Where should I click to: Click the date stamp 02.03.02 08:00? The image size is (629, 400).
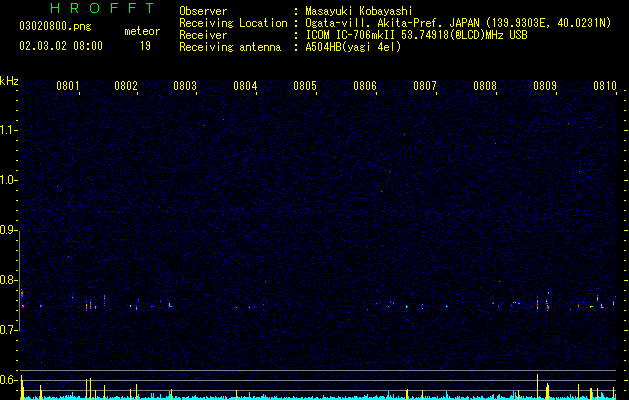tap(61, 46)
